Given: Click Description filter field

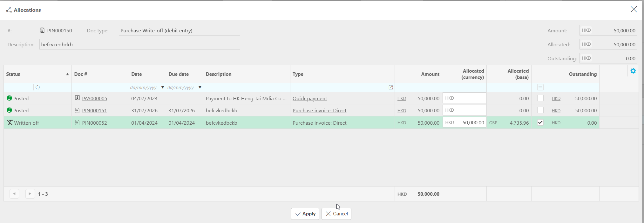Looking at the screenshot, I should point(247,87).
